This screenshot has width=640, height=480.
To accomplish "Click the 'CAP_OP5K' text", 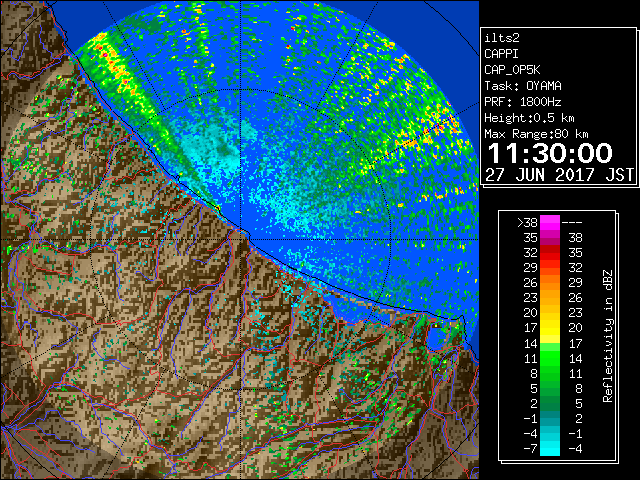I will pyautogui.click(x=512, y=70).
